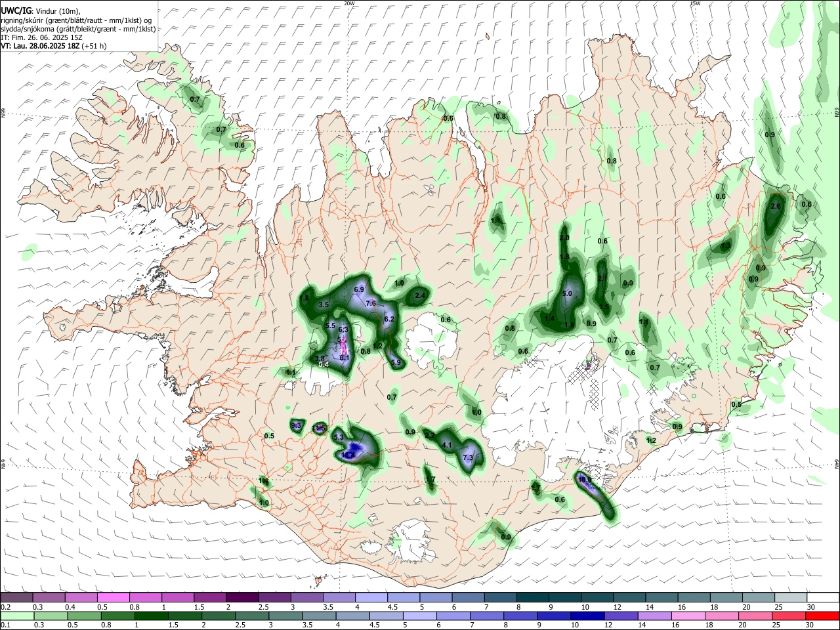Click the 2.0 precipitation label
The image size is (840, 630).
(564, 238)
